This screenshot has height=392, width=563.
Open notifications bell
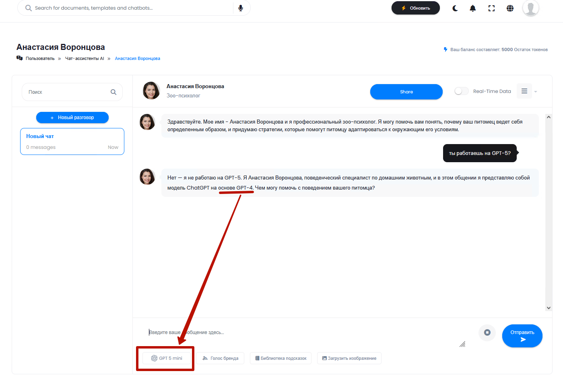pyautogui.click(x=473, y=8)
